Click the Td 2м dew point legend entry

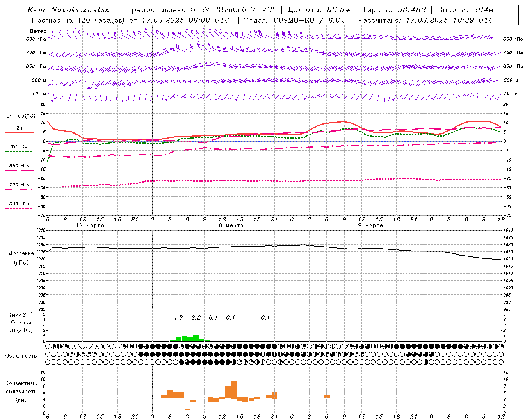click(x=19, y=147)
